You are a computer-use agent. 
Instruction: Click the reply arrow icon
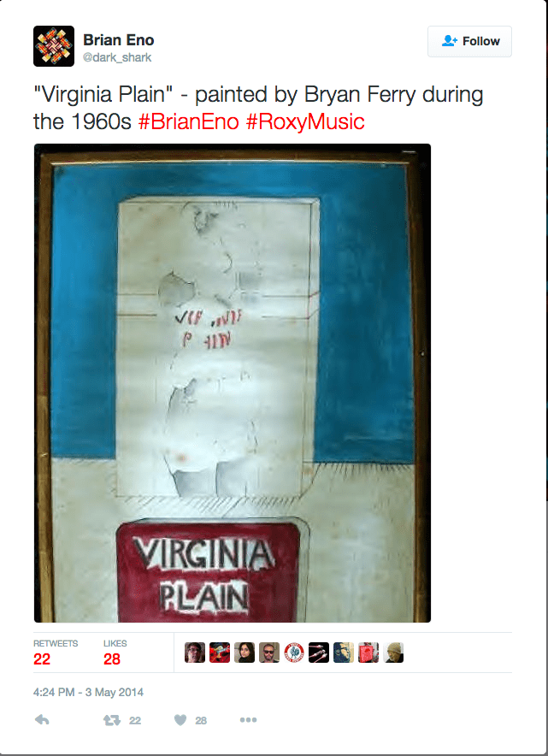[x=42, y=720]
